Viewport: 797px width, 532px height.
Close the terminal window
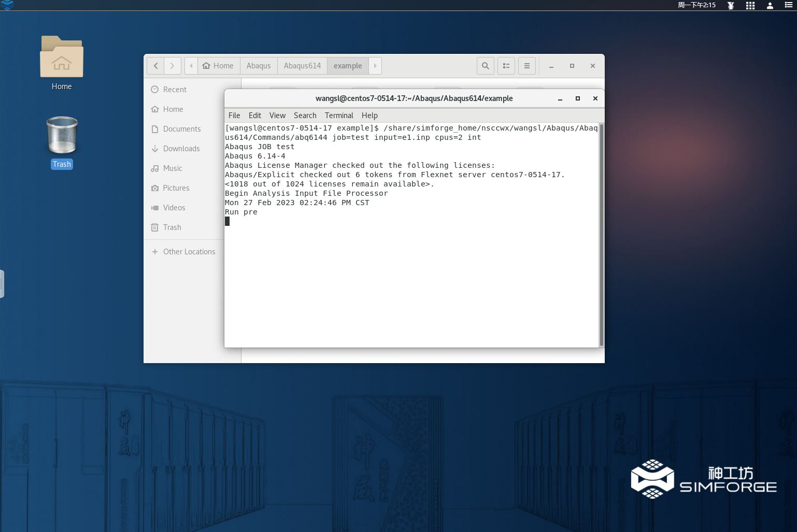tap(595, 98)
